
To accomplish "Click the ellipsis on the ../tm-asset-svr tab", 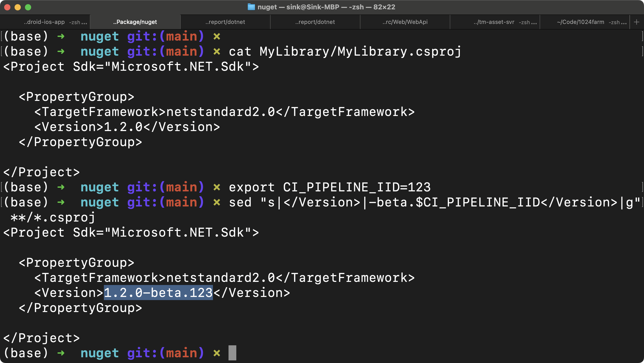I will tap(534, 22).
